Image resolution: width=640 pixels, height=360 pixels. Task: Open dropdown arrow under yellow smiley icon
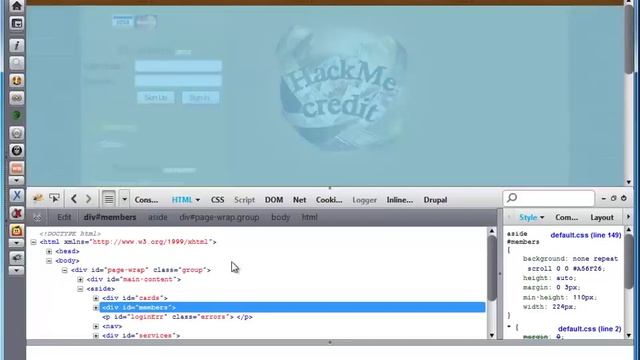click(x=16, y=243)
